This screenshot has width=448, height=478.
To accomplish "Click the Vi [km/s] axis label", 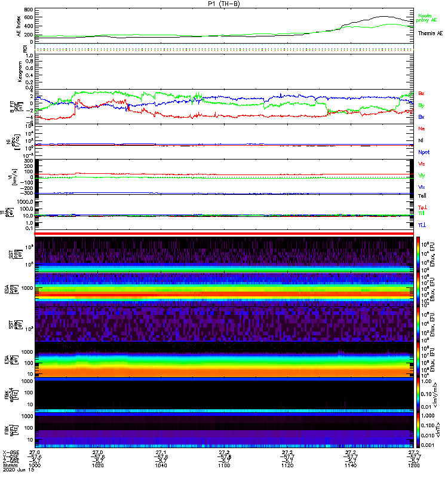I will (14, 177).
